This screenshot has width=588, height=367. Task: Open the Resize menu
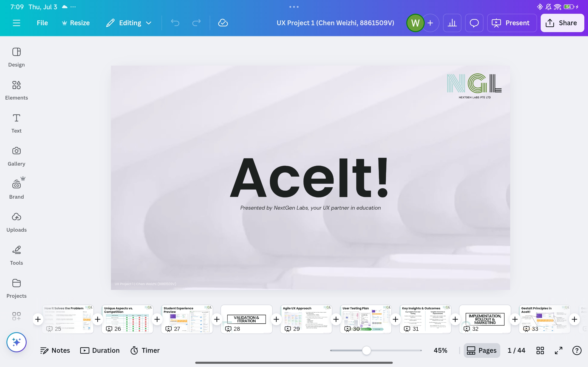[x=76, y=23]
